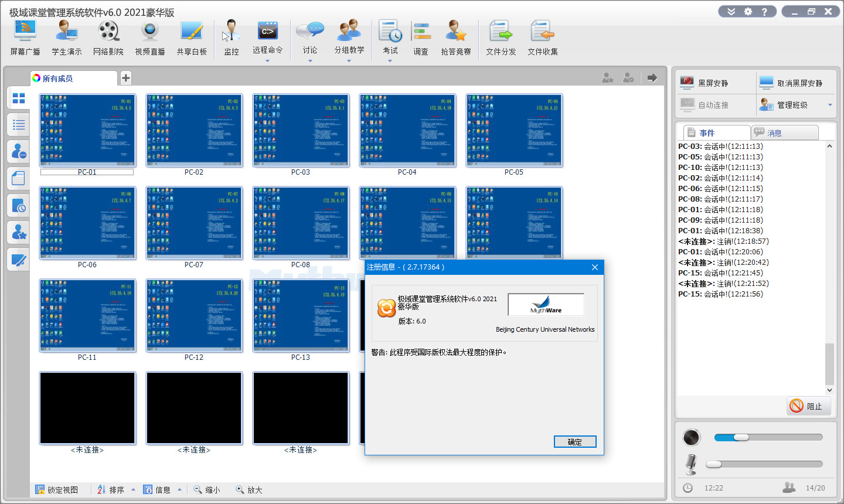Expand the 管理班级 dropdown arrow
Screen dimensions: 844x504
(x=830, y=105)
